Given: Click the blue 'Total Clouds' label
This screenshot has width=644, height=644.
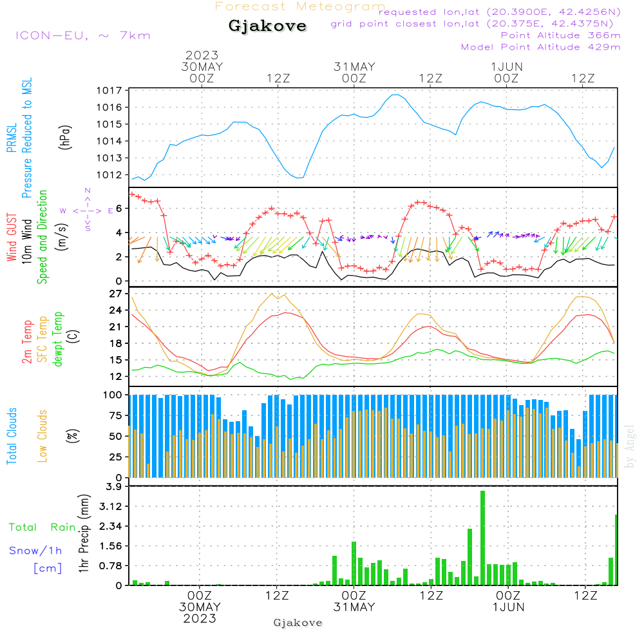Looking at the screenshot, I should pos(12,436).
